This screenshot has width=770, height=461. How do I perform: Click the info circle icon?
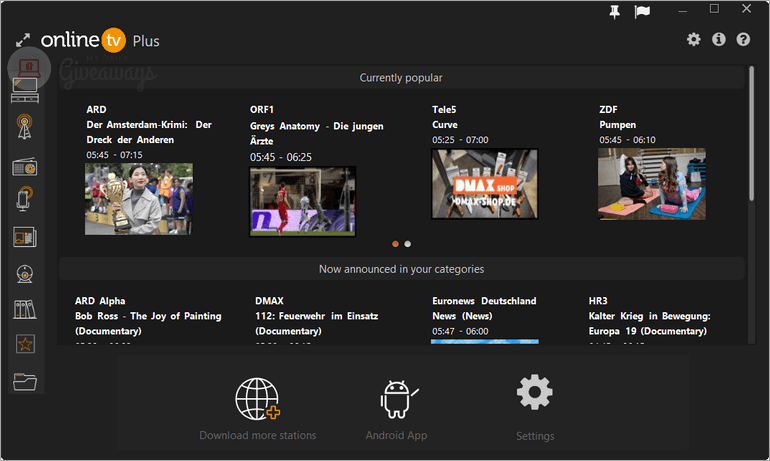tap(718, 39)
